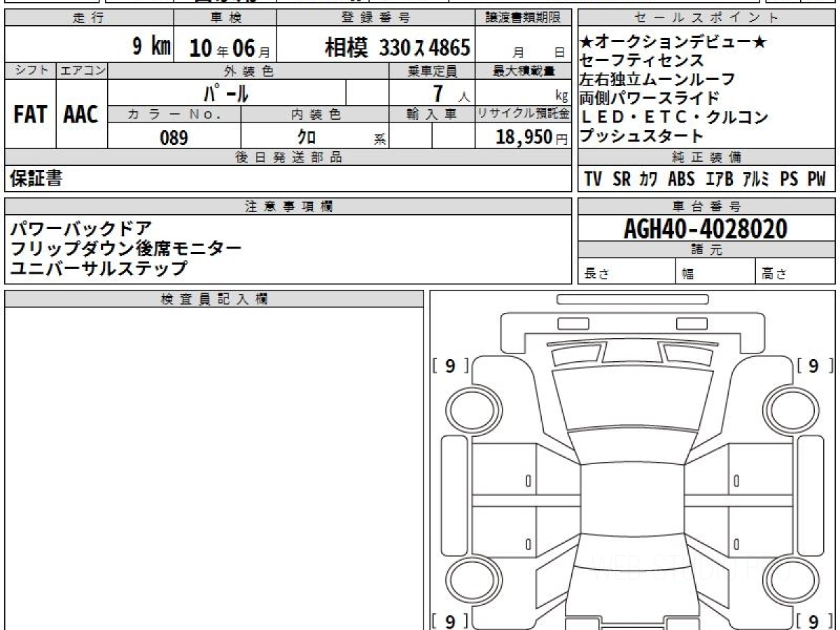Select the ABS equipment code
The image size is (840, 630).
[x=681, y=179]
